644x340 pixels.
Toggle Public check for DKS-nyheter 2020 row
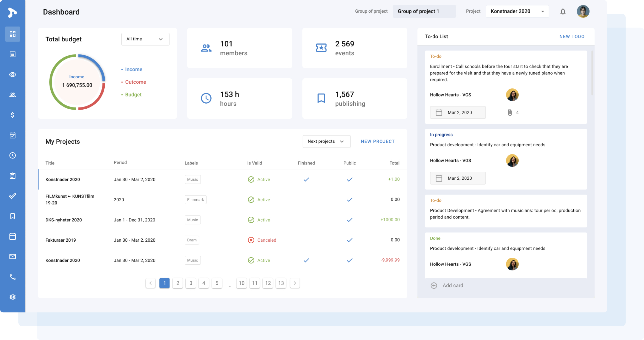pyautogui.click(x=350, y=220)
